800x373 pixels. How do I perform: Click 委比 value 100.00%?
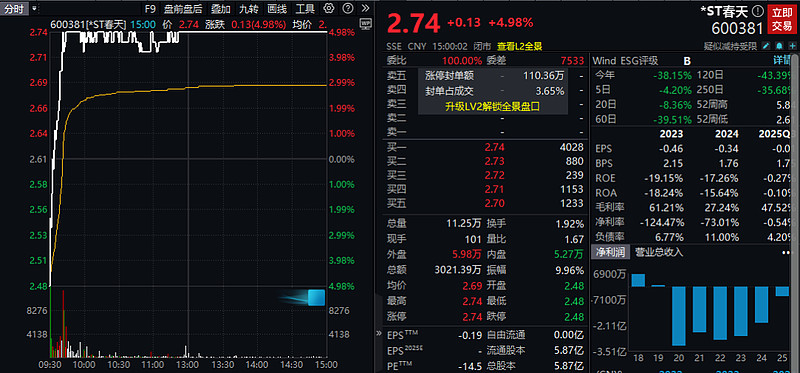pos(462,61)
